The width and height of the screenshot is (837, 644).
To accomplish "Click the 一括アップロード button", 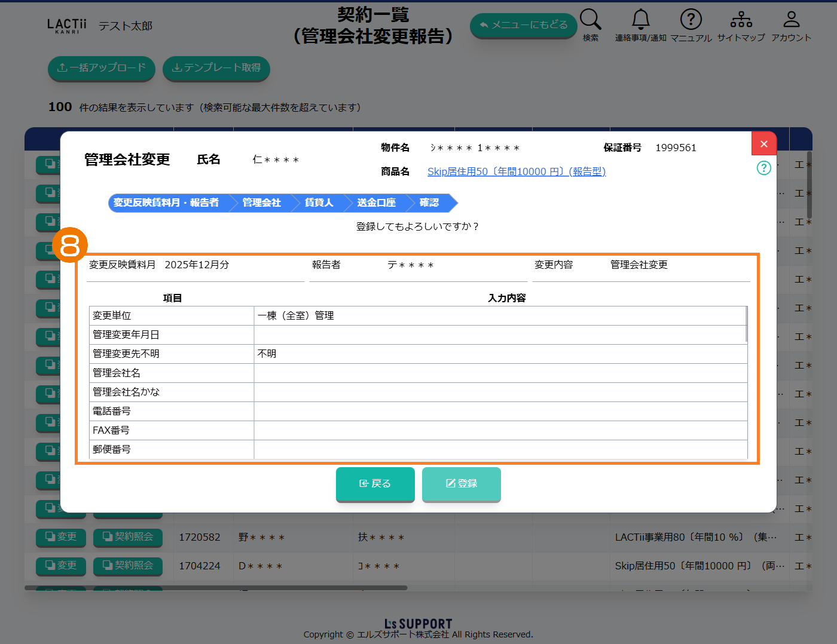I will tap(101, 68).
